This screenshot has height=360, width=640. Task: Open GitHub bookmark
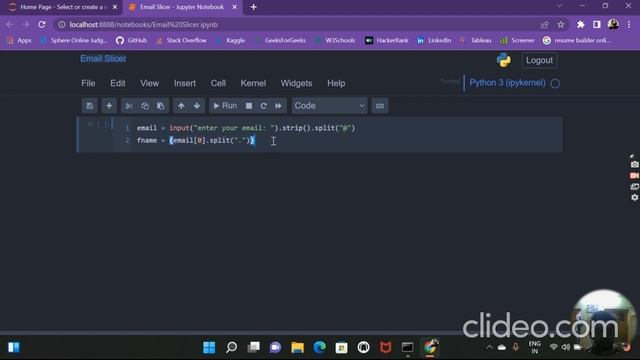tap(131, 40)
